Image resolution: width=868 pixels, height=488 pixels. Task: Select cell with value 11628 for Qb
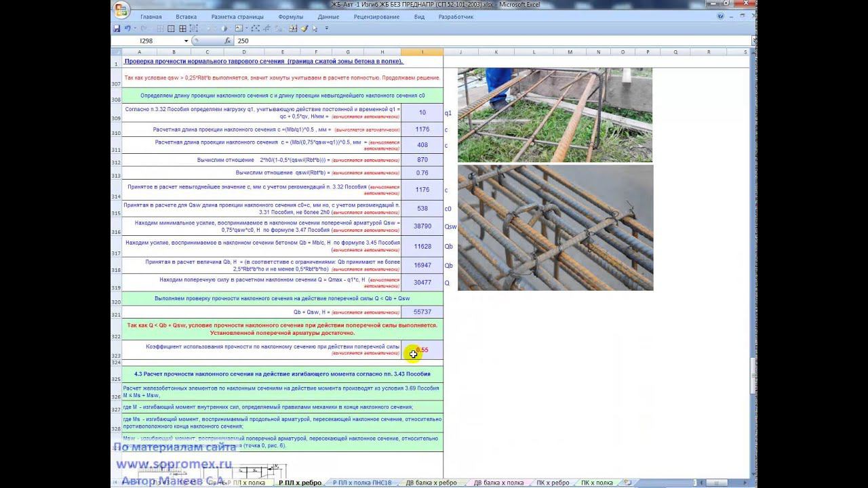(422, 247)
